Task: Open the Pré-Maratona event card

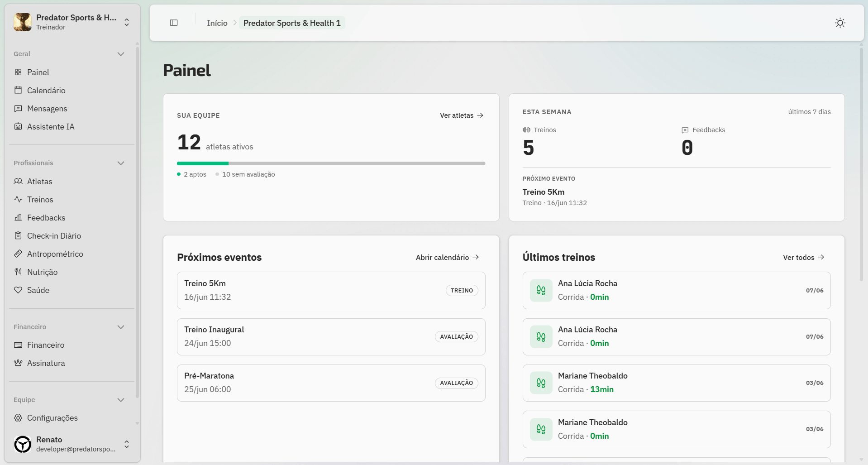Action: point(331,383)
